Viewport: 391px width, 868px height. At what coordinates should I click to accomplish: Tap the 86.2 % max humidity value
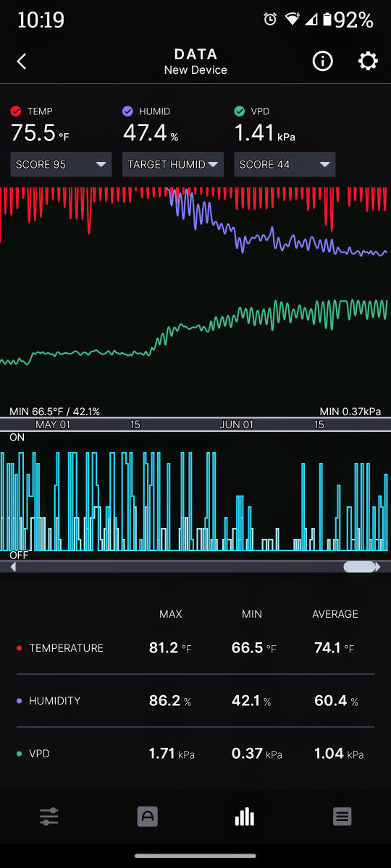point(170,701)
